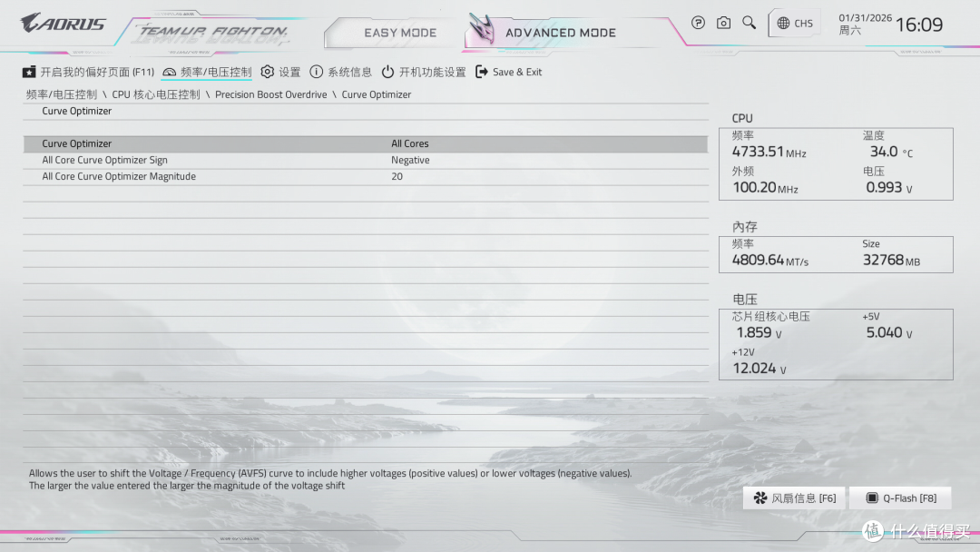Launch Q-Flash [F8] utility
This screenshot has height=552, width=980.
(x=901, y=498)
